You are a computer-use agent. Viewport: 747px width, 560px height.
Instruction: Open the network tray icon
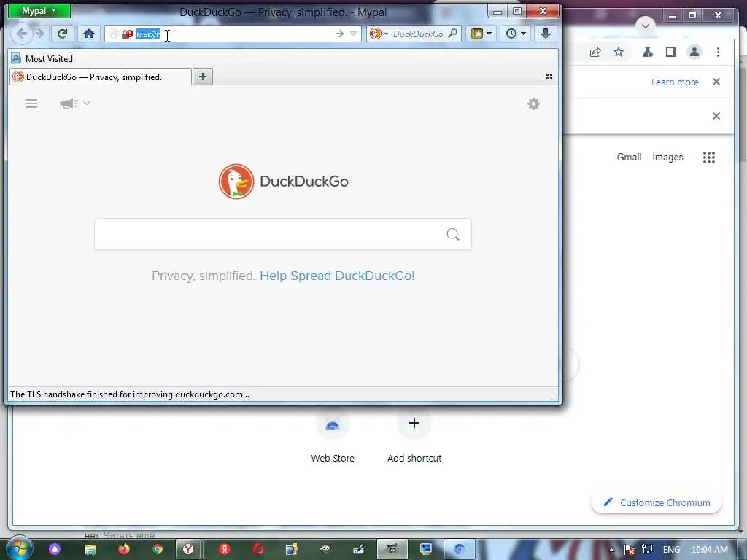(647, 550)
